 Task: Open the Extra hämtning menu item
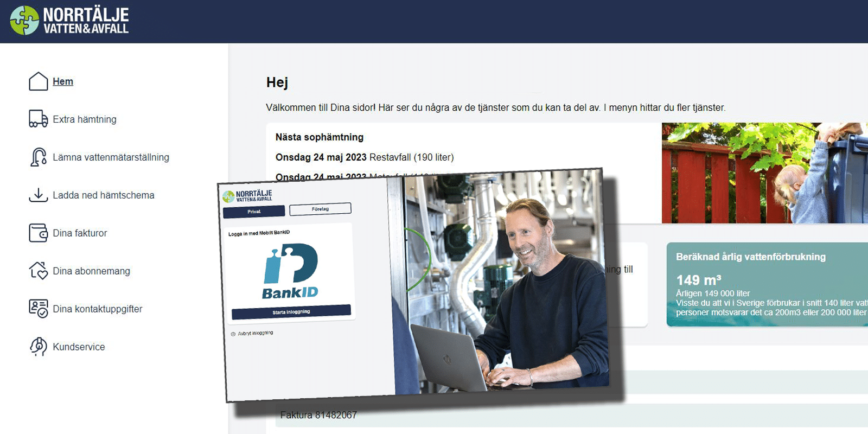(x=85, y=119)
